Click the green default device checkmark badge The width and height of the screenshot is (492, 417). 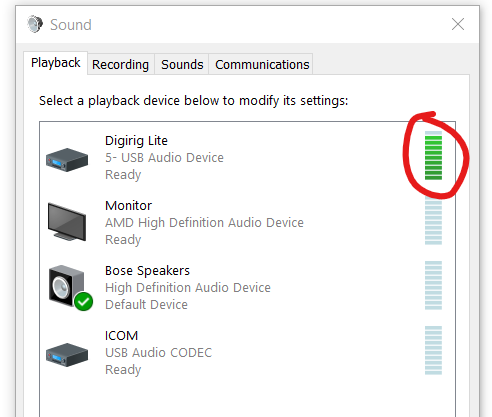[x=84, y=301]
